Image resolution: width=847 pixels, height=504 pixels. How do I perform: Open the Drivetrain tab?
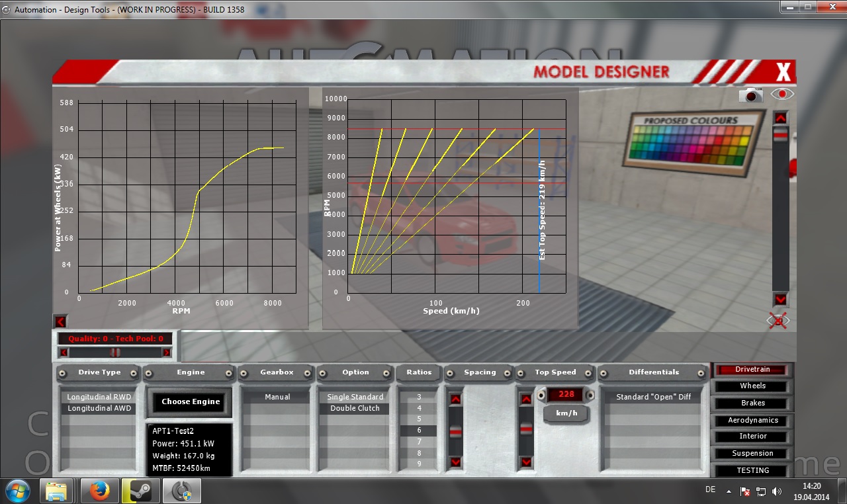click(752, 370)
